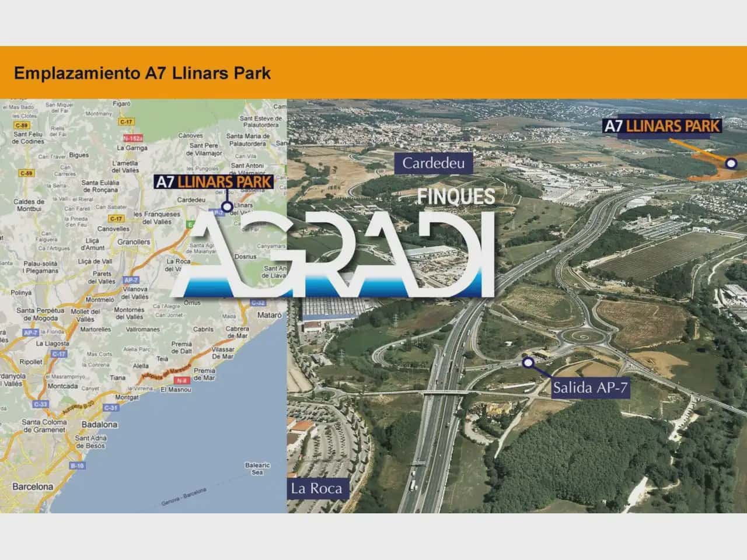
Task: Click the marker dot on the orange highlighted plot
Action: [730, 164]
